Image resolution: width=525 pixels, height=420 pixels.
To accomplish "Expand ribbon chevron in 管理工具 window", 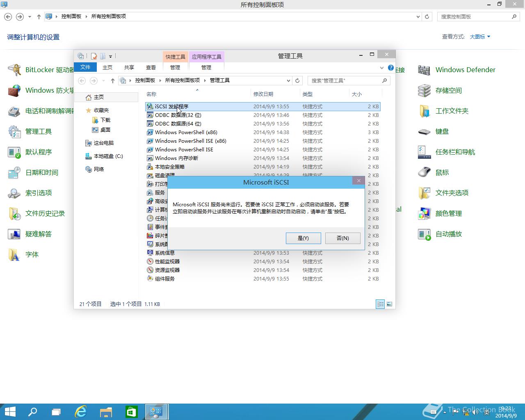I will pos(382,68).
